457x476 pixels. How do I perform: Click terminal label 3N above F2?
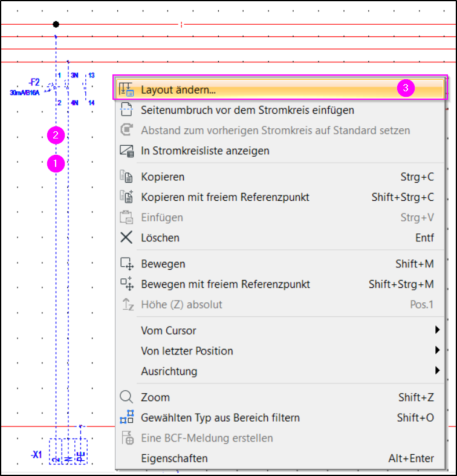point(74,75)
